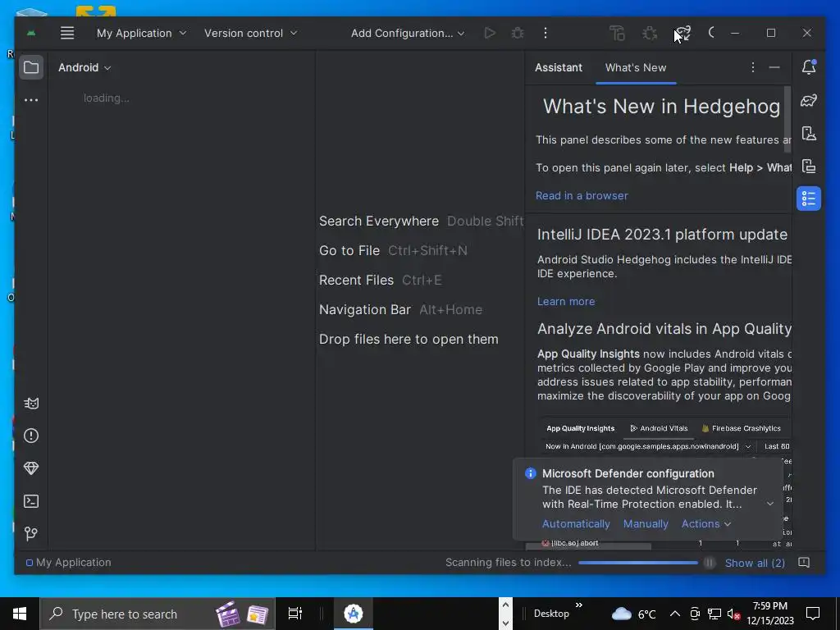Screen dimensions: 840x630
Task: Click the Type here to search box
Action: (157, 614)
